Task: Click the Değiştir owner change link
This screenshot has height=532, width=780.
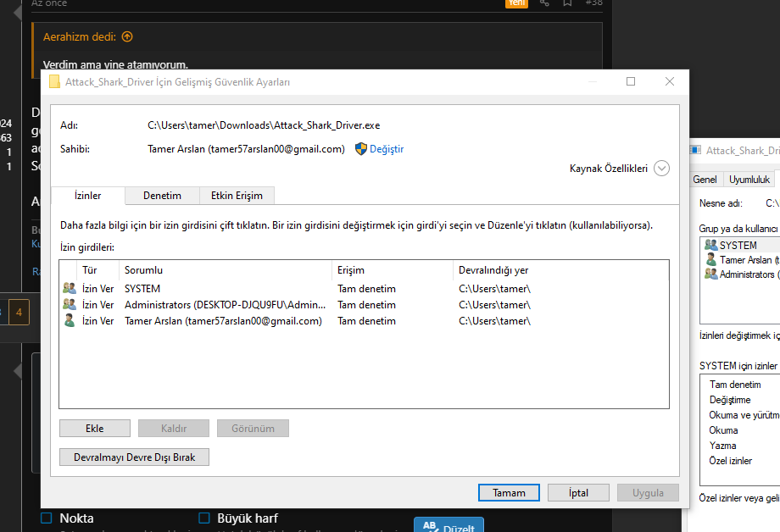Action: (x=387, y=149)
